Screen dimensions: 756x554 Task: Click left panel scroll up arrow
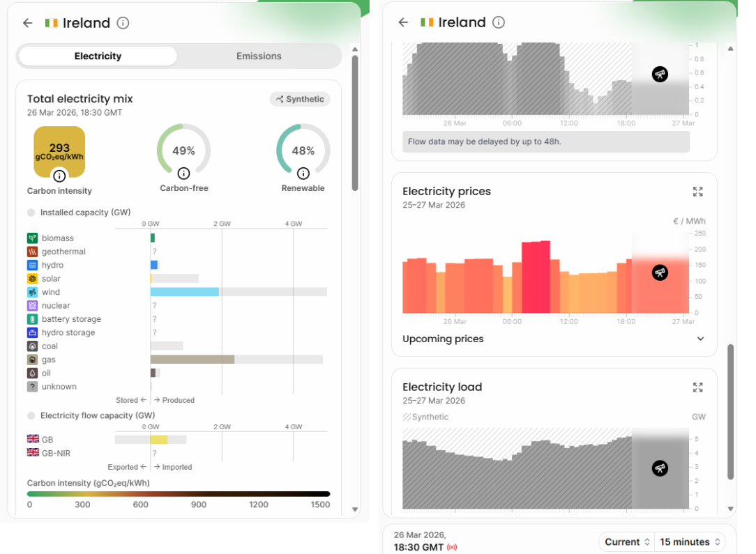point(355,49)
